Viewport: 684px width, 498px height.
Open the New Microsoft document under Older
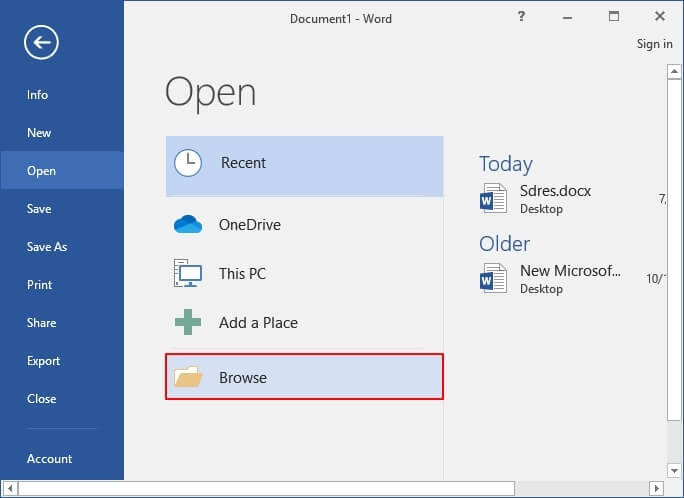pyautogui.click(x=570, y=278)
